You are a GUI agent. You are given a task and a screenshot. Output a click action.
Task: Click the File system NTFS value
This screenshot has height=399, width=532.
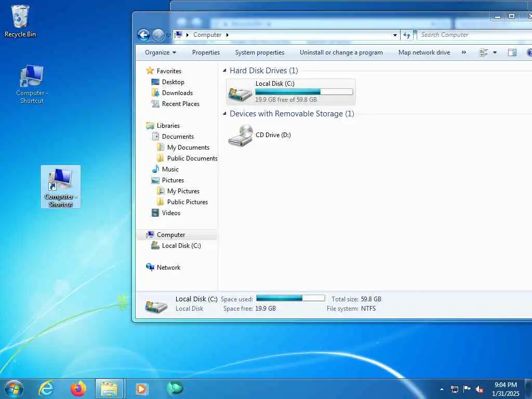(368, 309)
